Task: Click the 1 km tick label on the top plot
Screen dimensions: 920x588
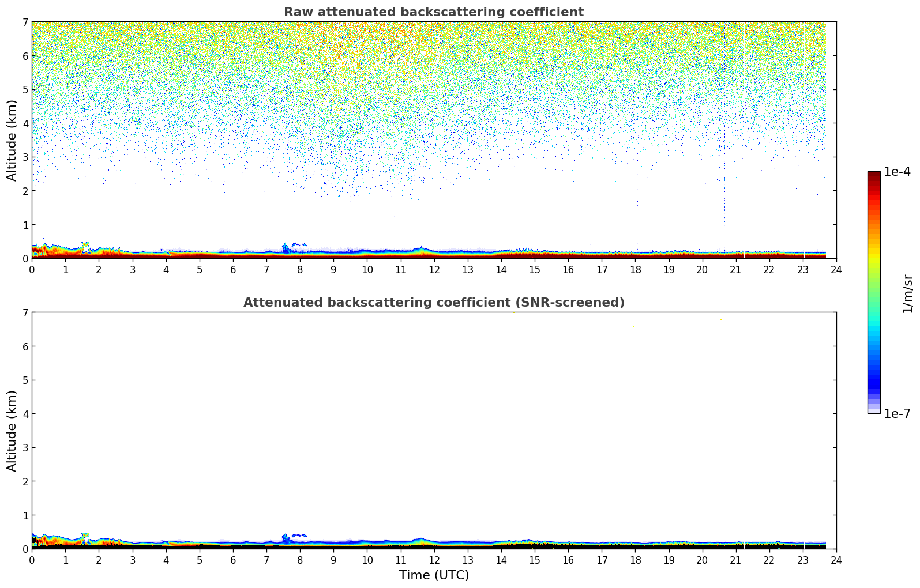Action: [x=25, y=225]
